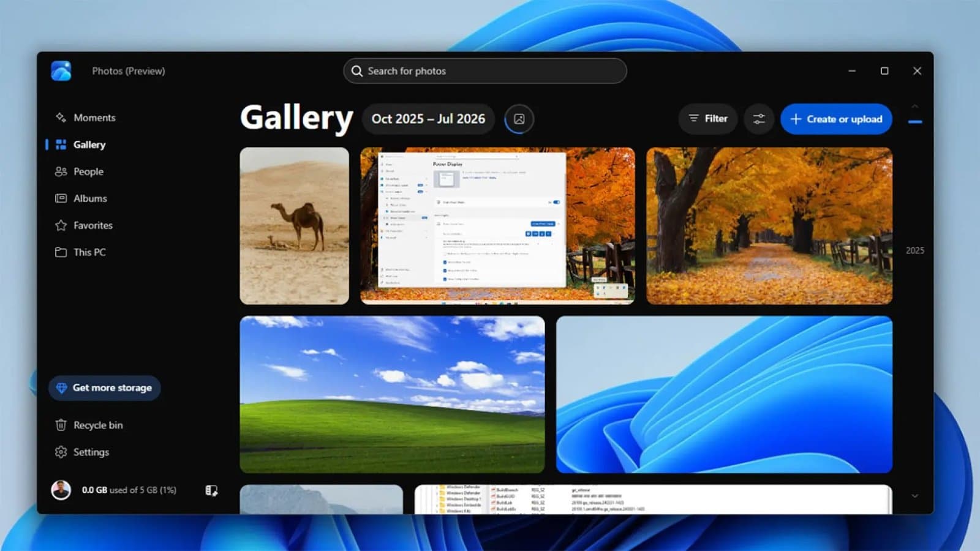980x551 pixels.
Task: Click the 0.0 GB used of 5 GB text
Action: (x=129, y=490)
